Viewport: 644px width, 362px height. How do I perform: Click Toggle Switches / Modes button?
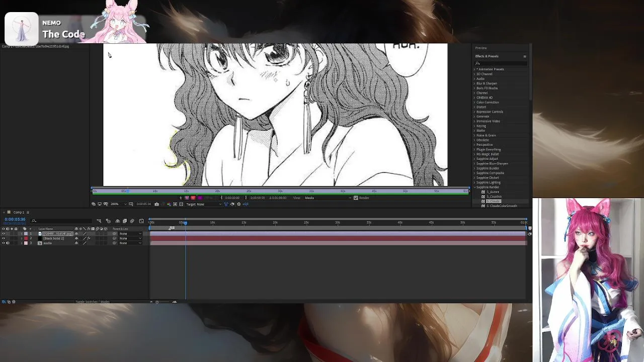(92, 302)
